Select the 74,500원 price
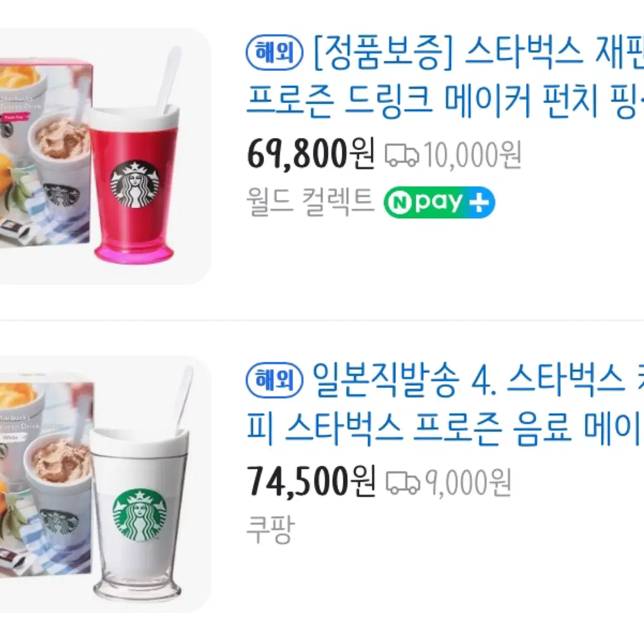Image resolution: width=644 pixels, height=644 pixels. 311,482
